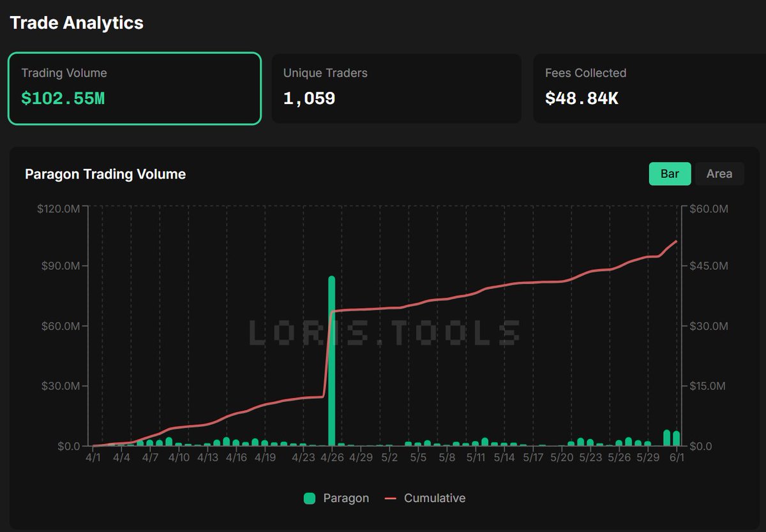
Task: Click the 5/11 date axis label
Action: click(476, 457)
